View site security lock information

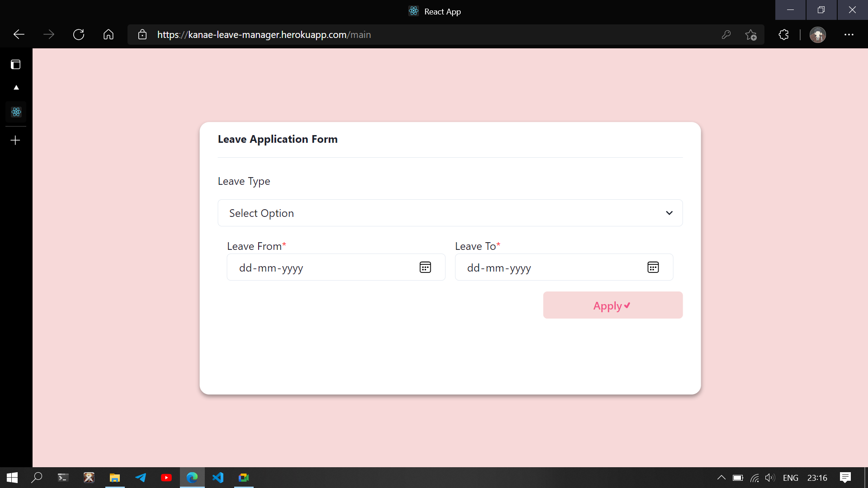(x=142, y=34)
